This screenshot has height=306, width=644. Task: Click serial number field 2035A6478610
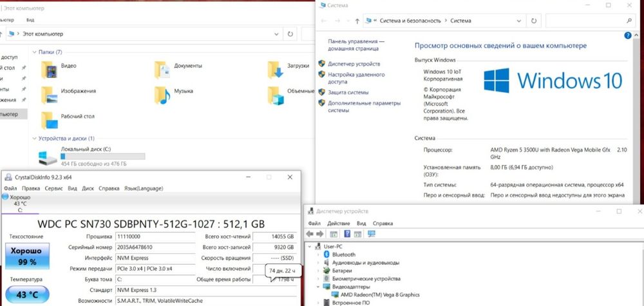155,247
